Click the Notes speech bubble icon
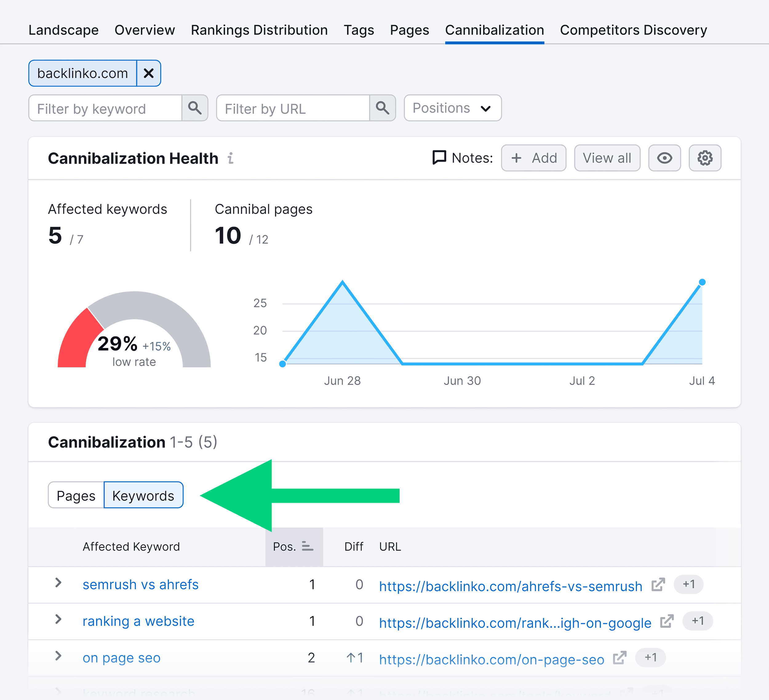 click(439, 157)
